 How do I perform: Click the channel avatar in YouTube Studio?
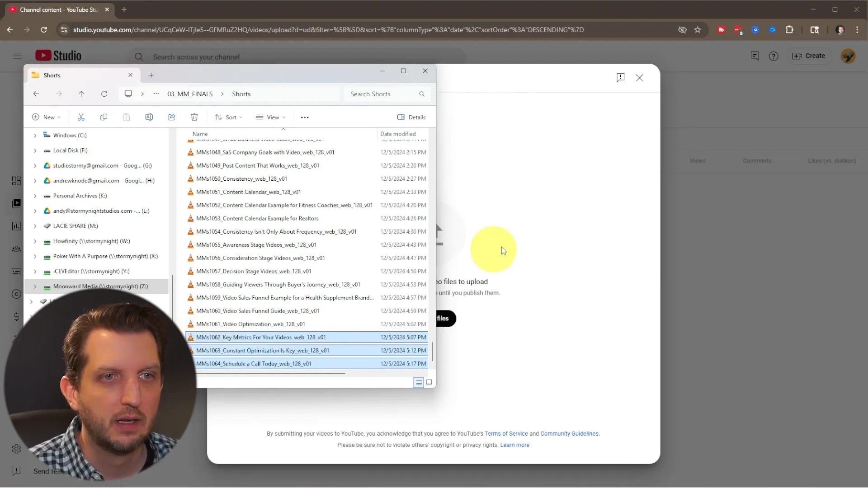pyautogui.click(x=848, y=56)
